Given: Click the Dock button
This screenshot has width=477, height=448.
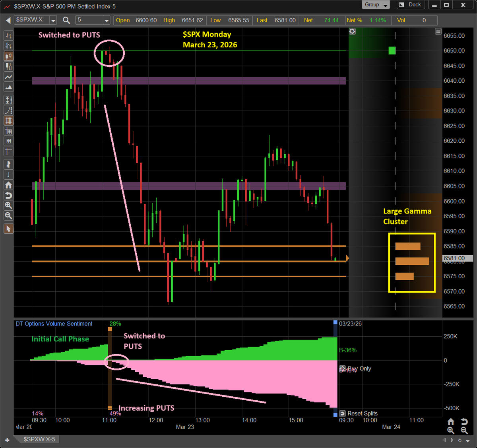Looking at the screenshot, I should [x=411, y=5].
